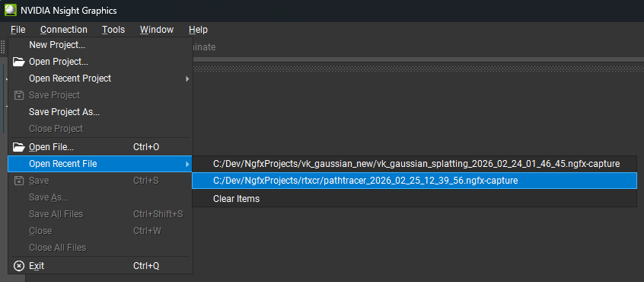Click the Exit circle-x icon
This screenshot has width=644, height=282.
pos(19,266)
